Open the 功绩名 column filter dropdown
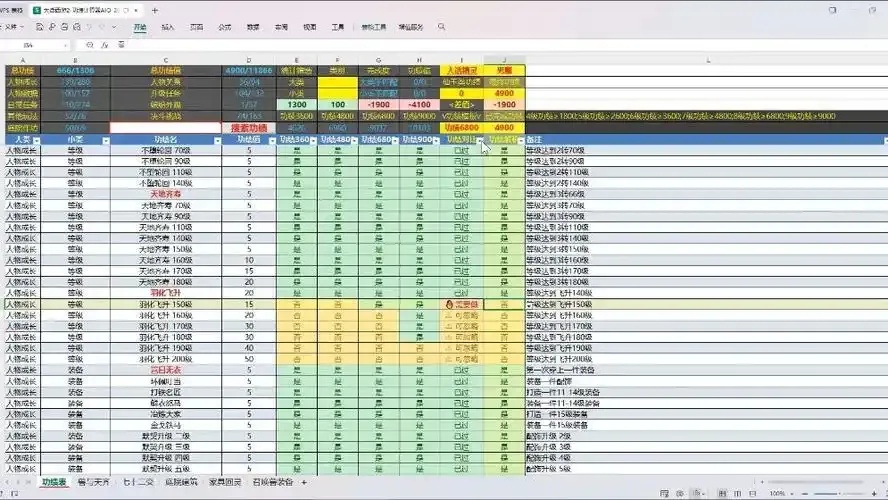 point(217,140)
